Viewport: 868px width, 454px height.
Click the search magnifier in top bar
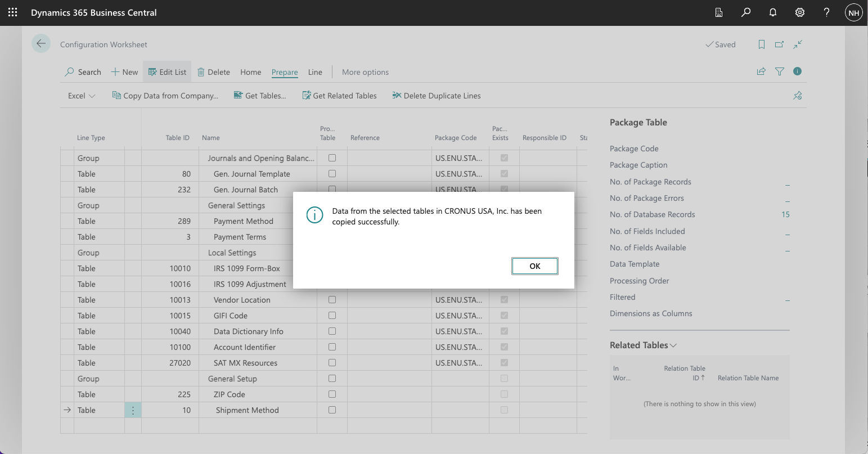point(746,12)
